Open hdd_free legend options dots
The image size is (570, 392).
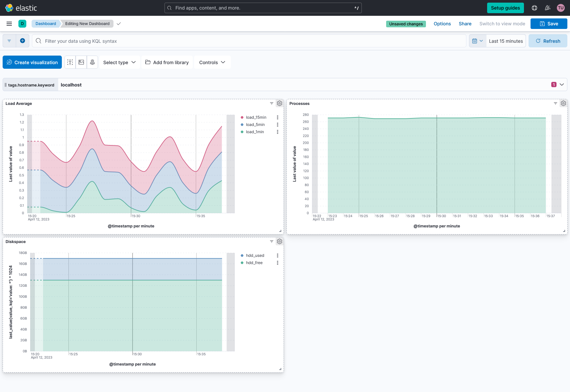click(278, 263)
